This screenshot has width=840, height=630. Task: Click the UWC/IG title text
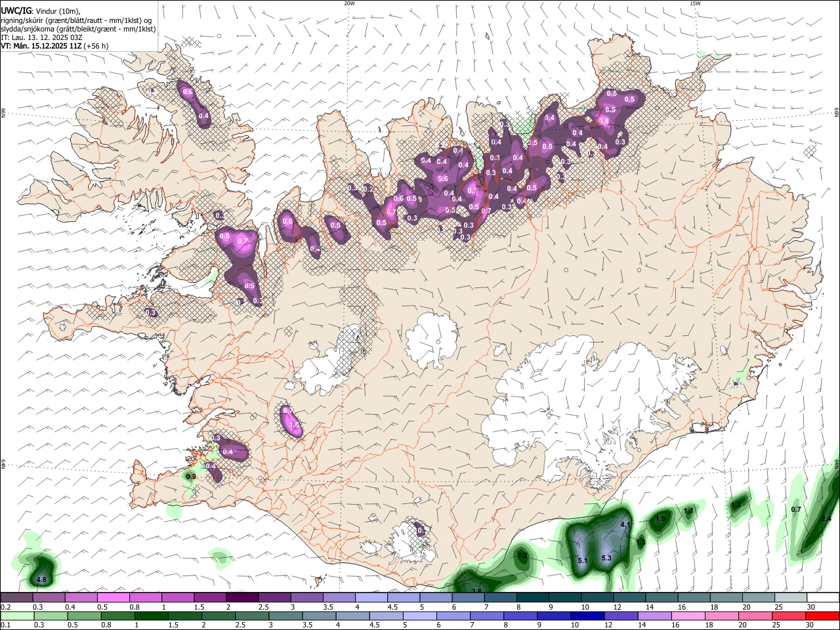click(16, 10)
